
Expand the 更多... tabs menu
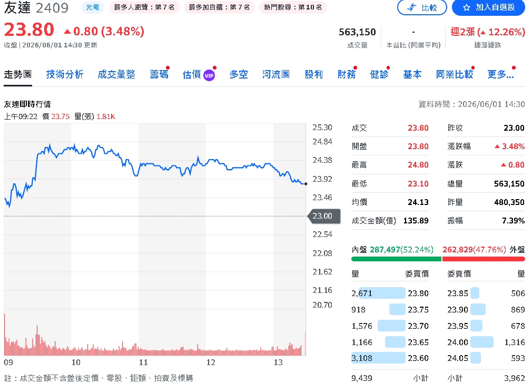pyautogui.click(x=500, y=74)
